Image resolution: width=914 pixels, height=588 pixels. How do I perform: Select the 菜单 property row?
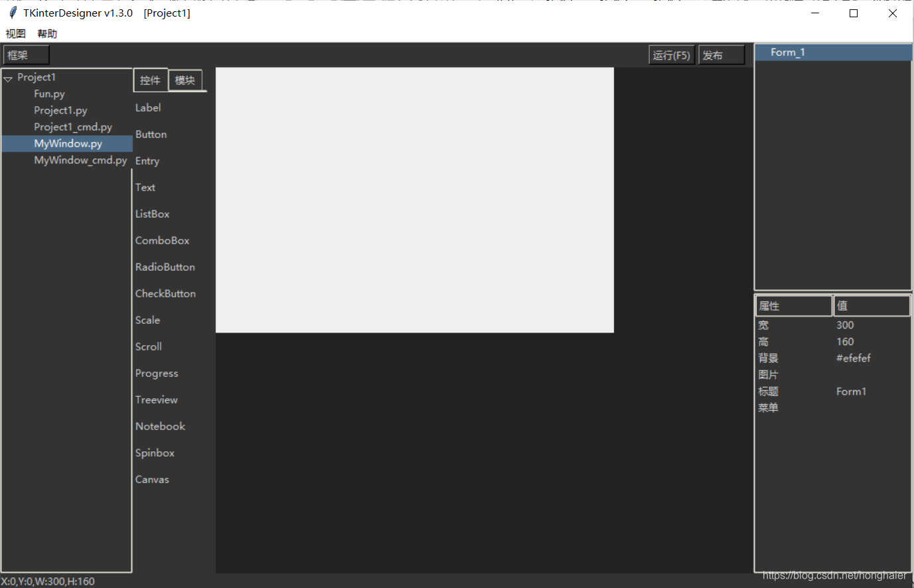pyautogui.click(x=832, y=408)
